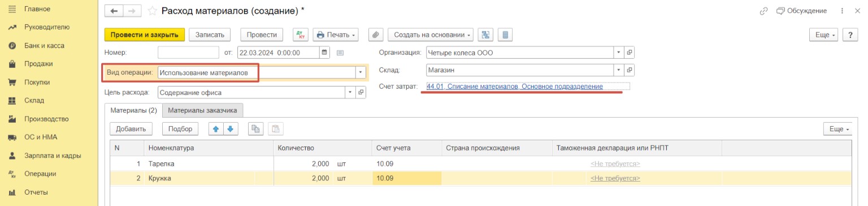The height and width of the screenshot is (206, 868).
Task: Move row up with the blue arrow
Action: pyautogui.click(x=216, y=128)
